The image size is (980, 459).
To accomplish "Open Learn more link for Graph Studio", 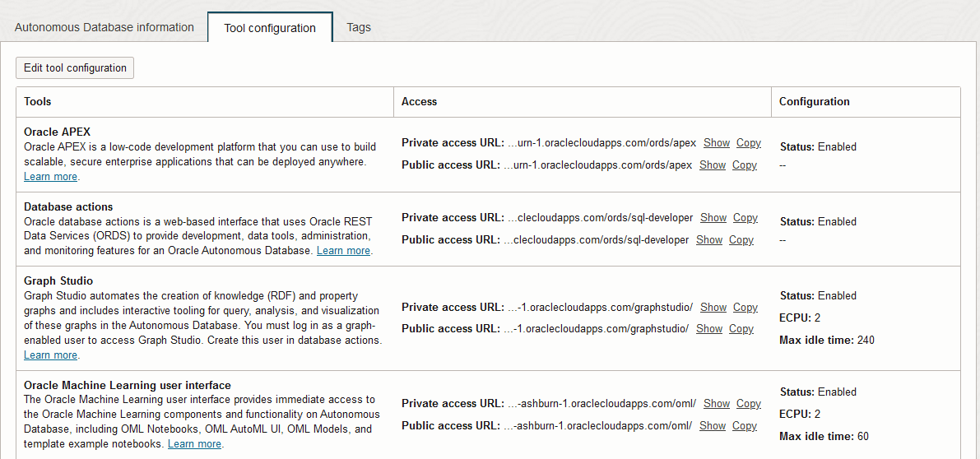I will [50, 355].
